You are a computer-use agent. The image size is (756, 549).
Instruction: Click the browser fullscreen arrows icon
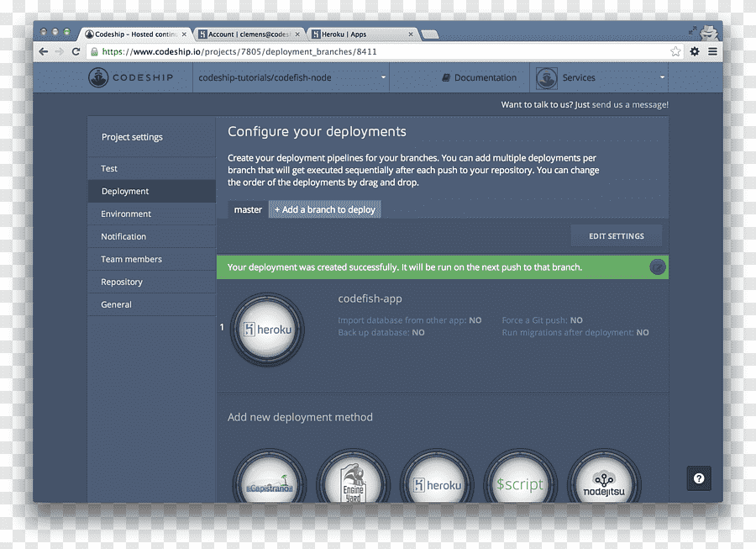pyautogui.click(x=692, y=30)
